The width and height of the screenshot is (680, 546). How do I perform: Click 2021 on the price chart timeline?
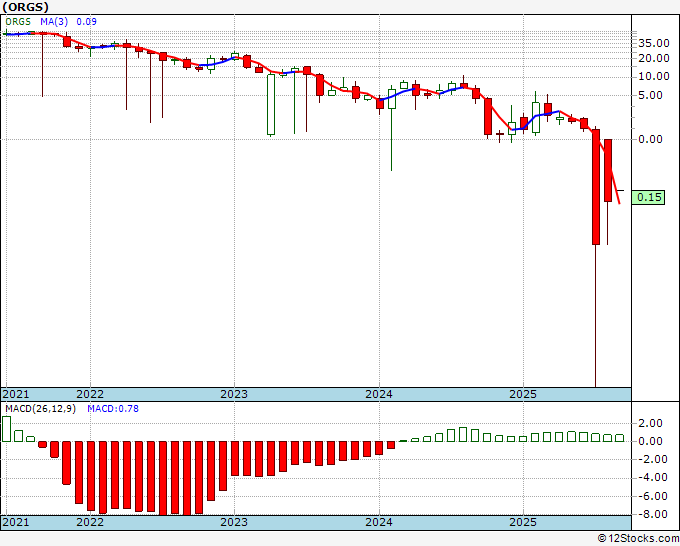coord(16,394)
